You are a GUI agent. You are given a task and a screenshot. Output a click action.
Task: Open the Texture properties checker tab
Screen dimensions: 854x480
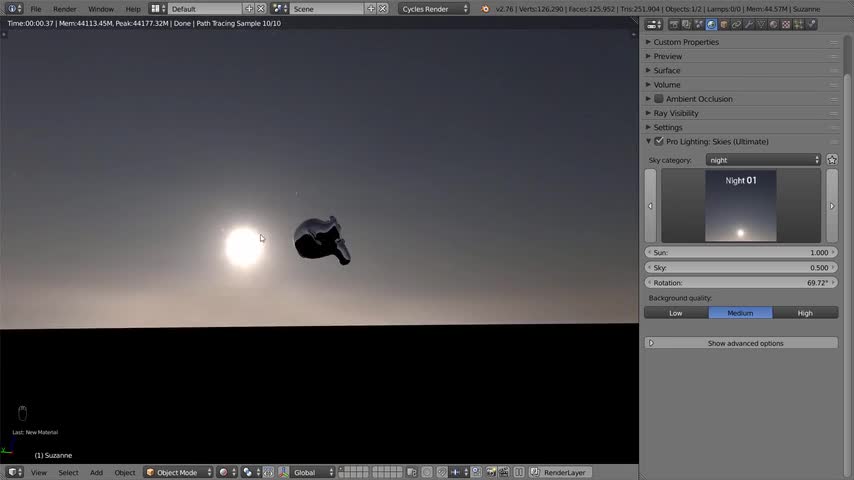click(786, 24)
